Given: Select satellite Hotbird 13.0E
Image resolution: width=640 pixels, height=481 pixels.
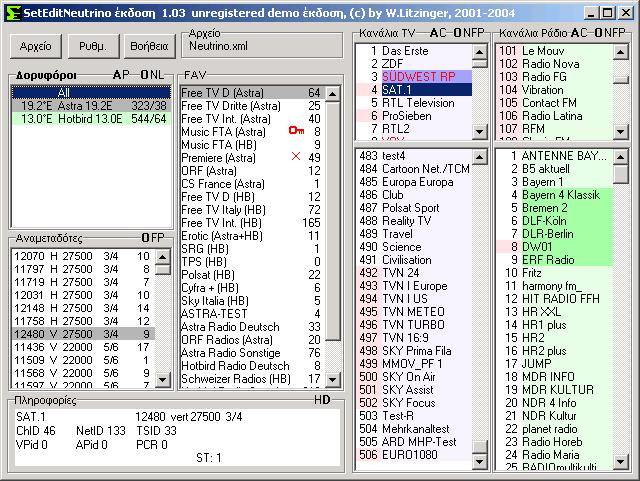Looking at the screenshot, I should (91, 119).
